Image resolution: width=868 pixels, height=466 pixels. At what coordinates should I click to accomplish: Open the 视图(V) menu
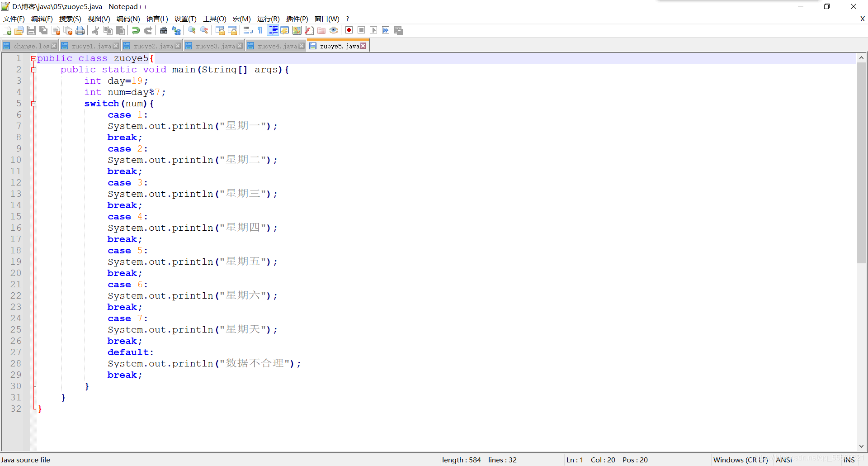99,19
